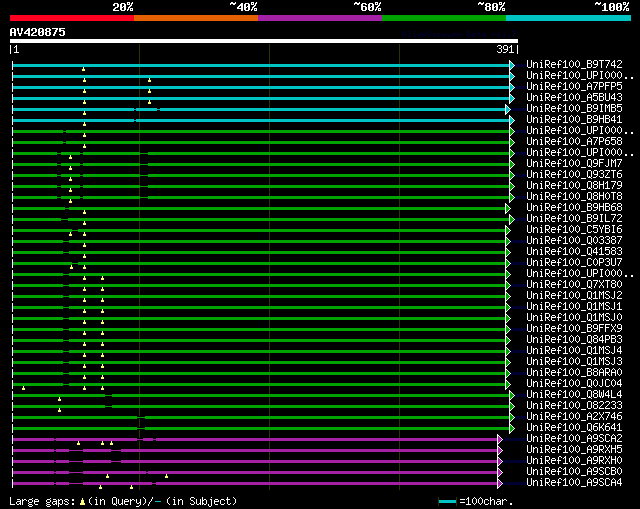640x509 pixels.
Task: Click the arrowhead ending the Q41583 alignment
Action: 508,253
